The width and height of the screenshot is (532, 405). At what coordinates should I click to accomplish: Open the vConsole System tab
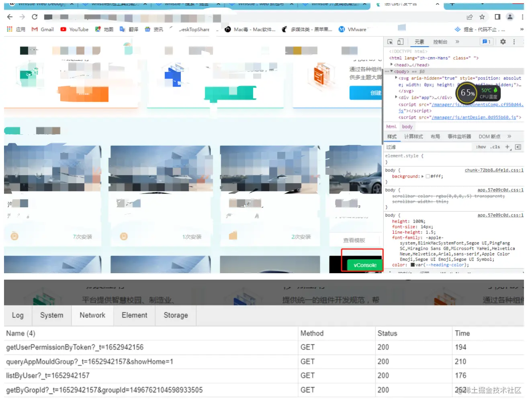pos(51,315)
